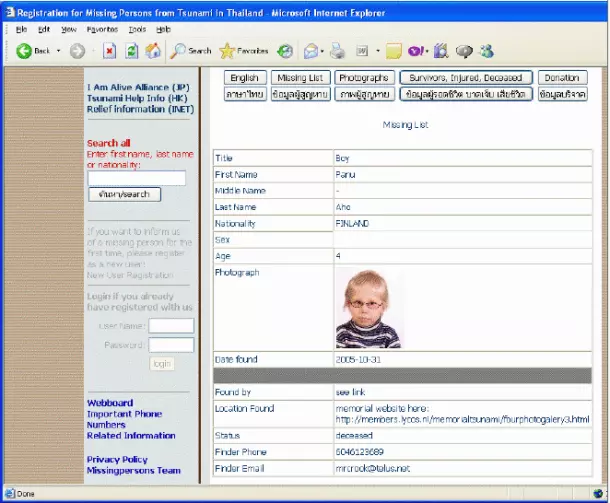This screenshot has height=503, width=610.
Task: Click the Thai button below Survivors, Injured, Deceased
Action: pos(466,94)
